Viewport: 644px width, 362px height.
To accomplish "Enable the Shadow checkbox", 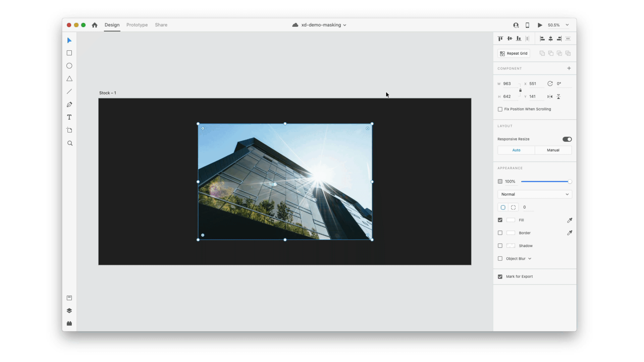I will click(500, 246).
